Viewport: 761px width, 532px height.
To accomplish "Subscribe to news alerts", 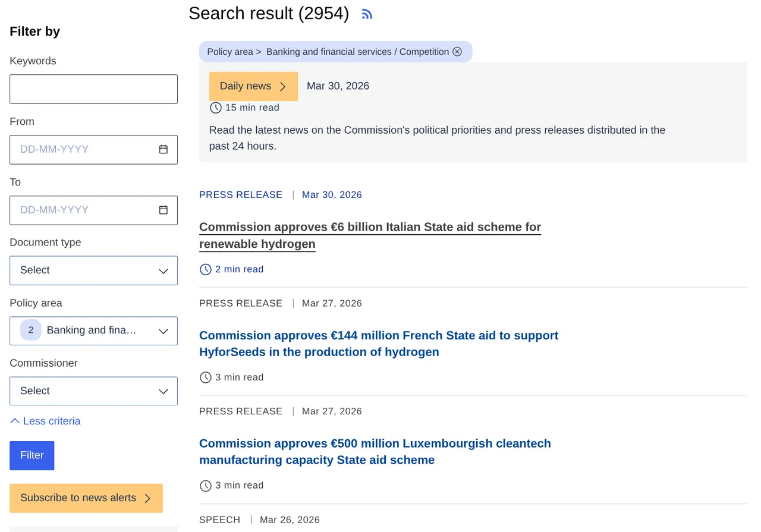I will pos(78,498).
